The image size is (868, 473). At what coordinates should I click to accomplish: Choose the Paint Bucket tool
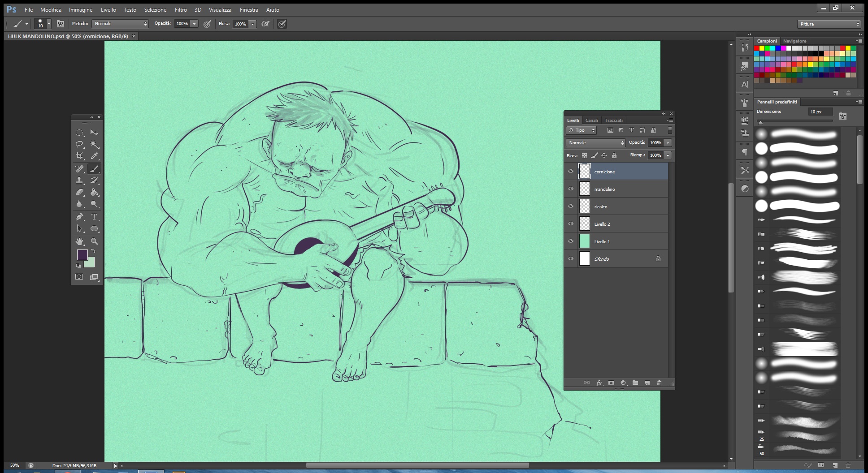94,192
